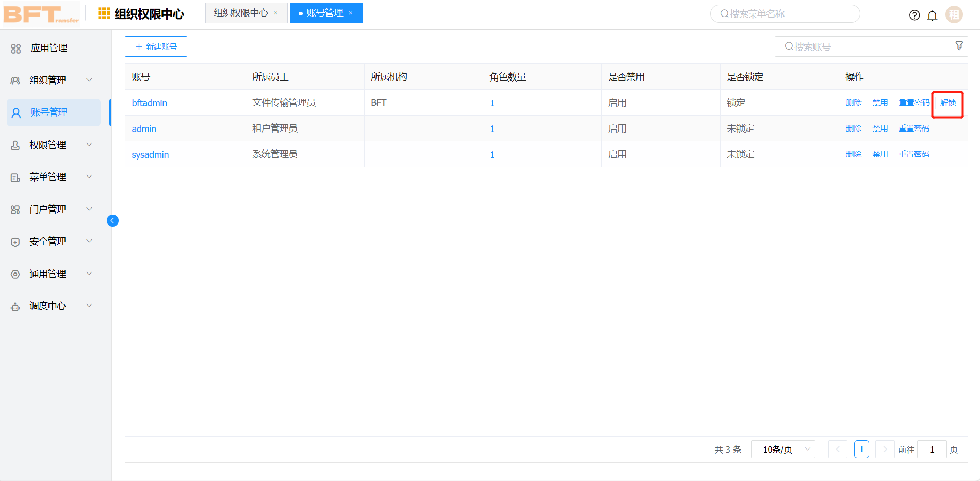Open the 菜单管理 sidebar icon
The width and height of the screenshot is (980, 481).
(x=14, y=177)
